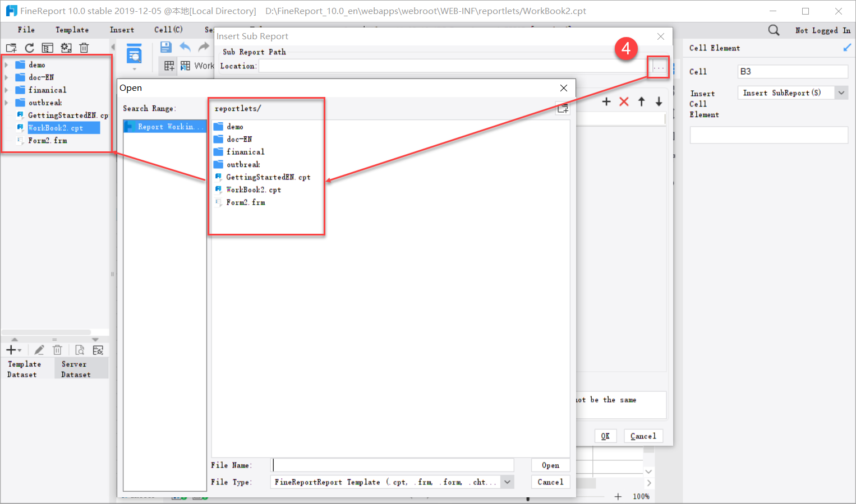Open the File Type dropdown in Open dialog
The height and width of the screenshot is (504, 856).
click(x=507, y=482)
